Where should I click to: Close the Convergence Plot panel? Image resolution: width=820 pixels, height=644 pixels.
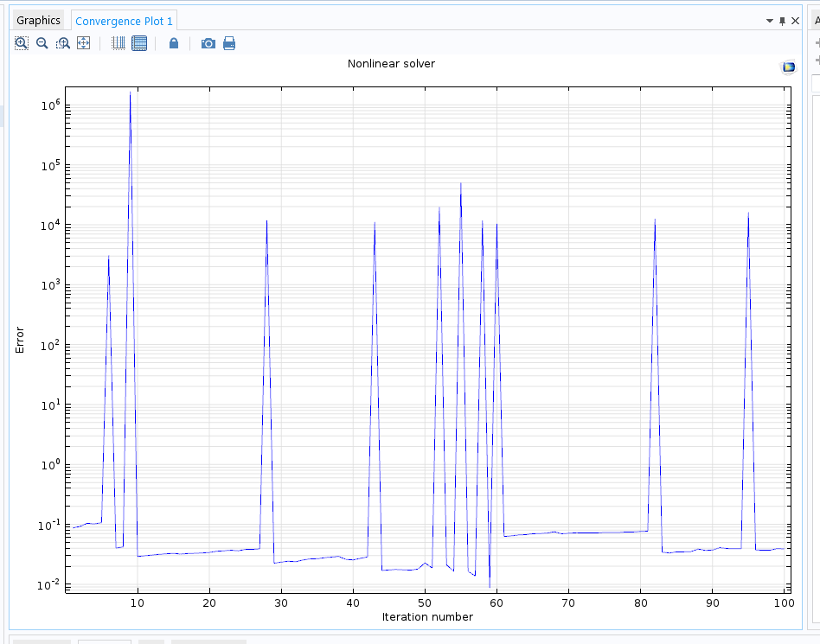coord(796,21)
